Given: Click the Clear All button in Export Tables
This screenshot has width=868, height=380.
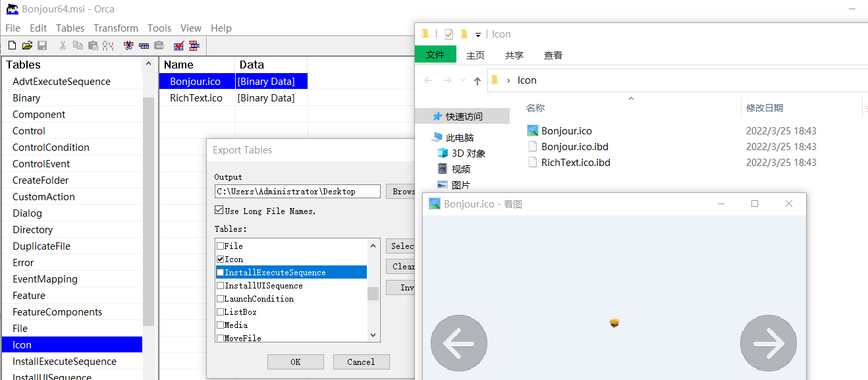Looking at the screenshot, I should point(401,266).
